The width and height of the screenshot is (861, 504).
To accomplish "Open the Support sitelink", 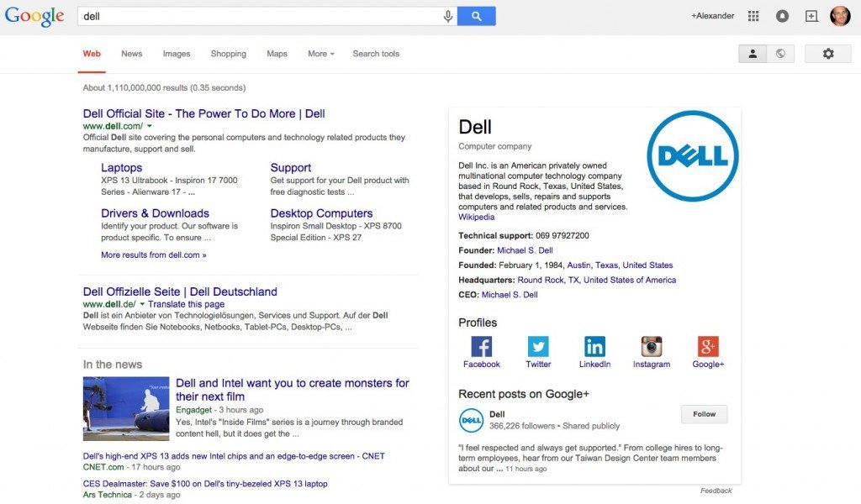I will pos(290,168).
